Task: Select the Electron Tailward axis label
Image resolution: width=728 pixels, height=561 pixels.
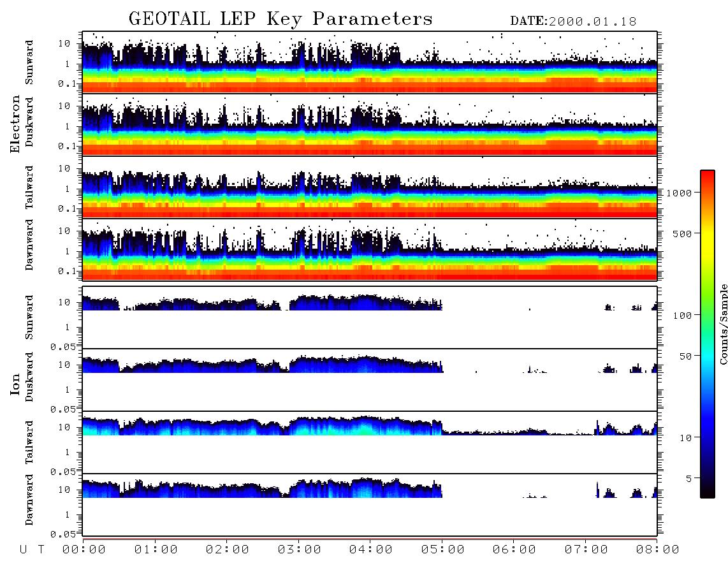Action: pyautogui.click(x=29, y=187)
